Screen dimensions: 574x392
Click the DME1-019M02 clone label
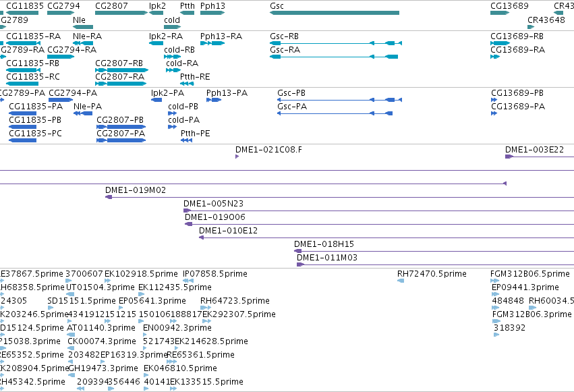(136, 190)
